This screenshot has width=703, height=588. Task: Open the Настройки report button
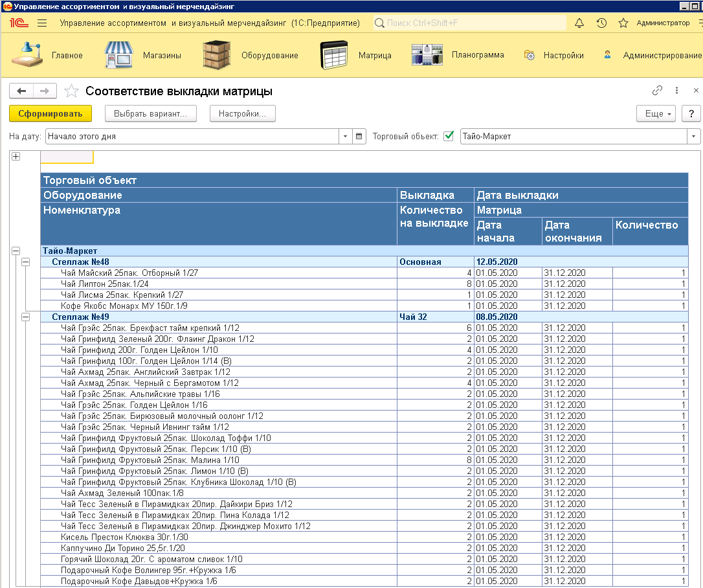coord(242,113)
